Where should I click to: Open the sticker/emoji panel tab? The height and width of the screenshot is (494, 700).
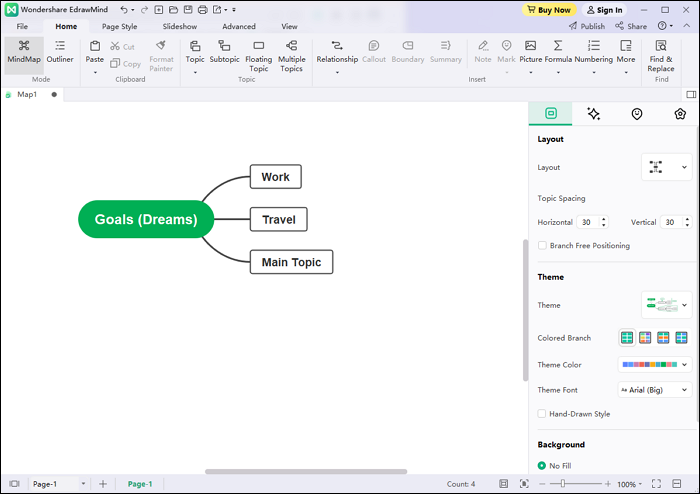pyautogui.click(x=637, y=114)
